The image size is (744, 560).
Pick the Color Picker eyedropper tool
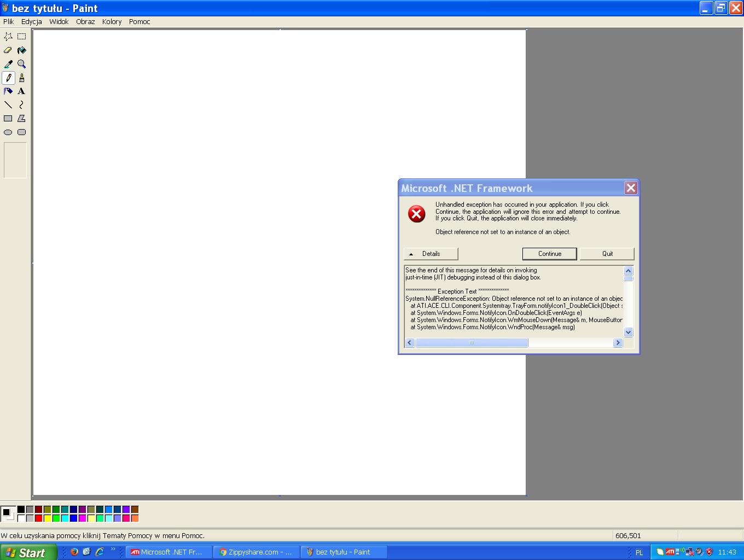point(8,64)
